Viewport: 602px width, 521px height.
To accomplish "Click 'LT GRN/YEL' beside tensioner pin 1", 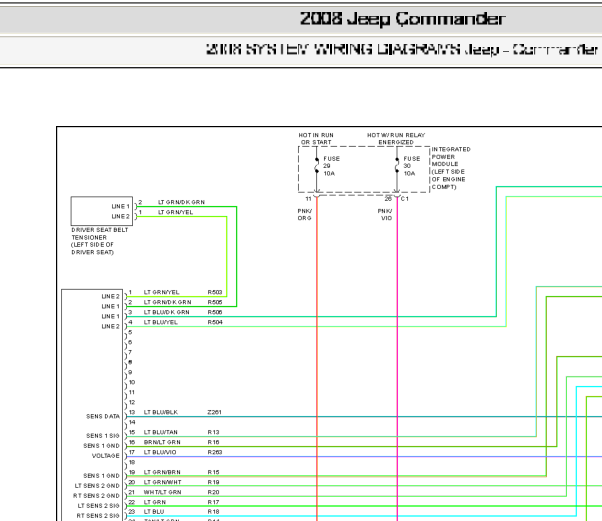I will [175, 212].
